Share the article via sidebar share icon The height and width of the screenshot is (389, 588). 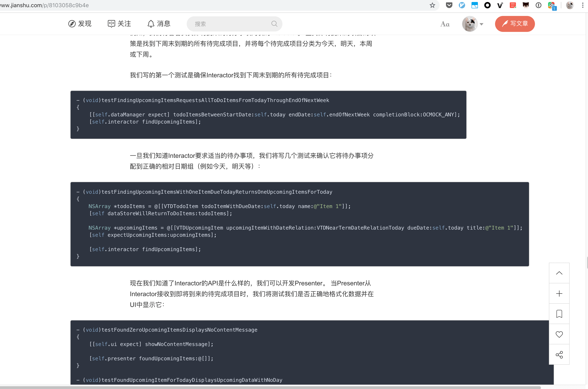[559, 355]
